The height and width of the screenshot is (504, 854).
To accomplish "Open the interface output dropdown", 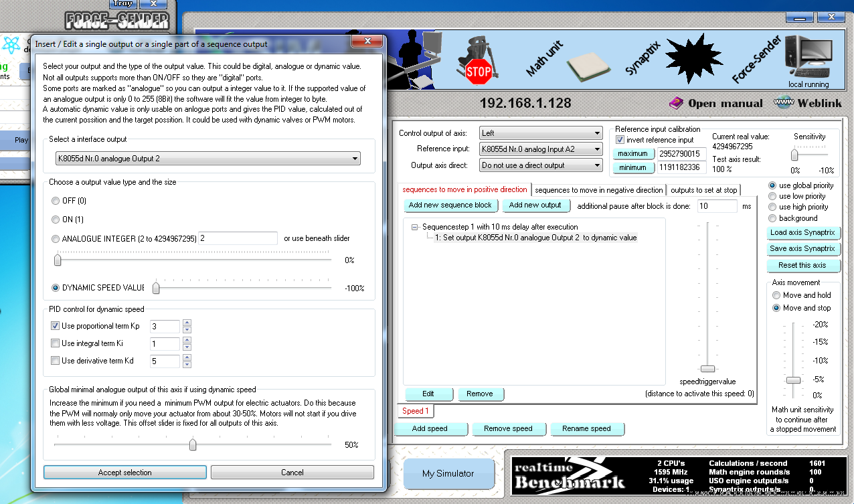I will click(207, 159).
